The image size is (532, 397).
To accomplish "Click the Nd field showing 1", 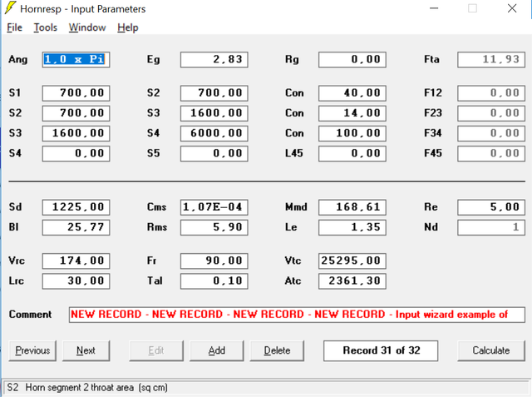I will point(491,227).
